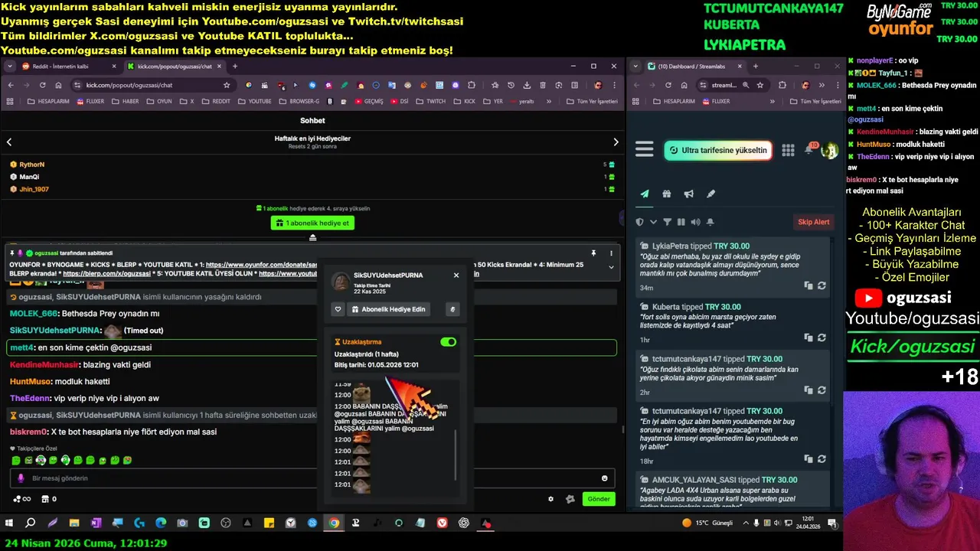
Task: Click the pin icon on pinned message
Action: click(x=593, y=253)
